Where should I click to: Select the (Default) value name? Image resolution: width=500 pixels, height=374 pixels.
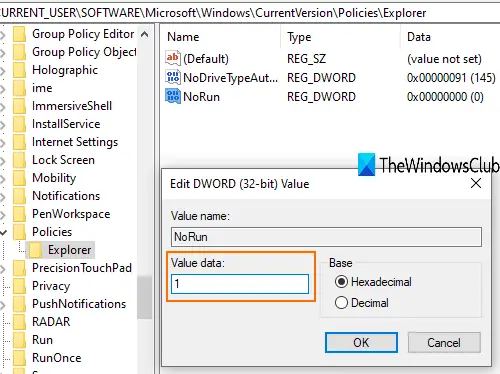point(206,59)
